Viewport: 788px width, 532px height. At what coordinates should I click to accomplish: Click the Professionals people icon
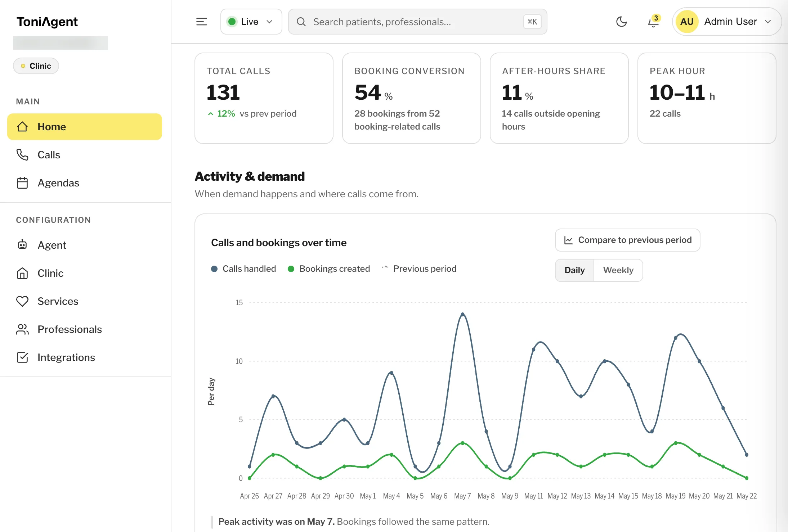pyautogui.click(x=22, y=329)
